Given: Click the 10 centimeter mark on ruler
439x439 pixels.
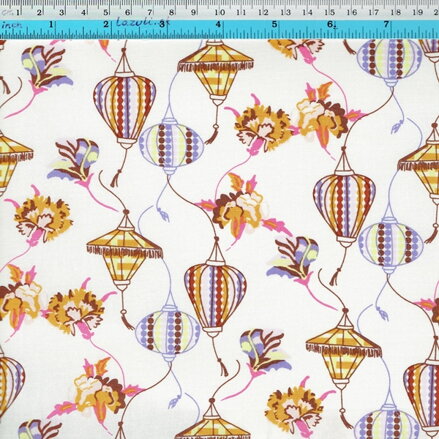Looking at the screenshot, I should click(219, 12).
